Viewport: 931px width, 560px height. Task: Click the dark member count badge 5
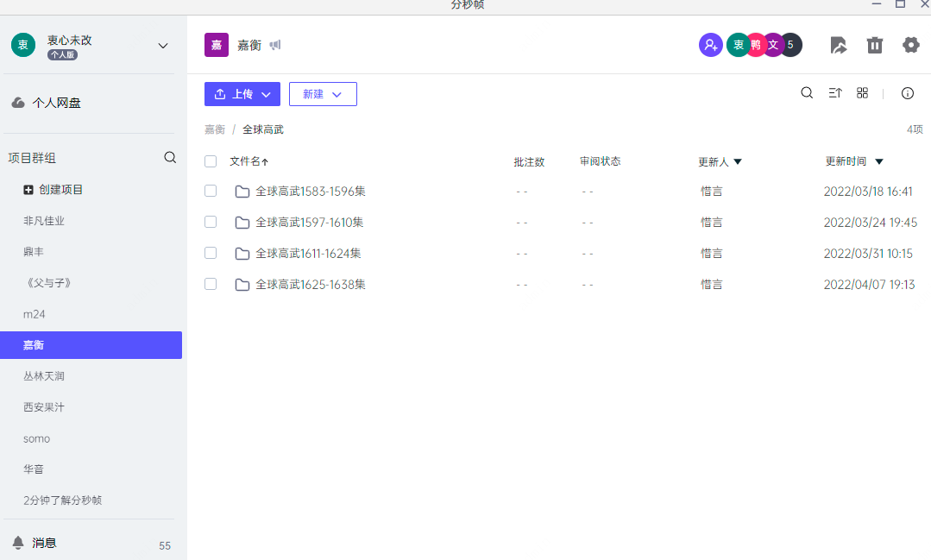tap(791, 45)
